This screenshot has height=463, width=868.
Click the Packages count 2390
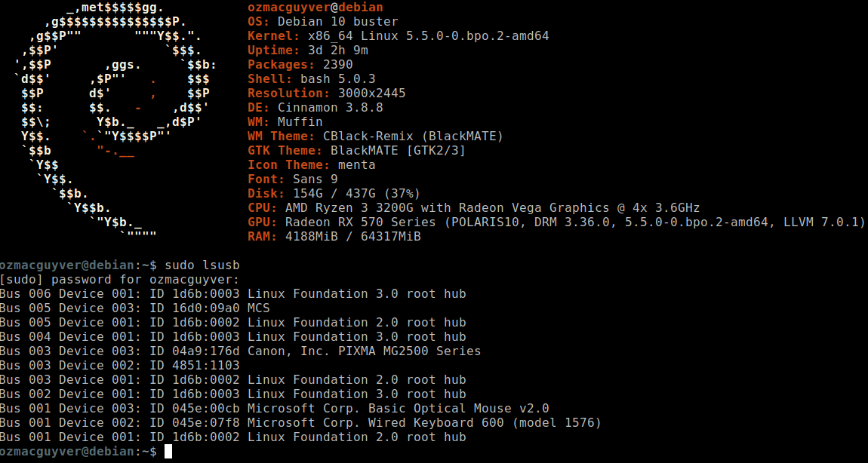tap(337, 65)
